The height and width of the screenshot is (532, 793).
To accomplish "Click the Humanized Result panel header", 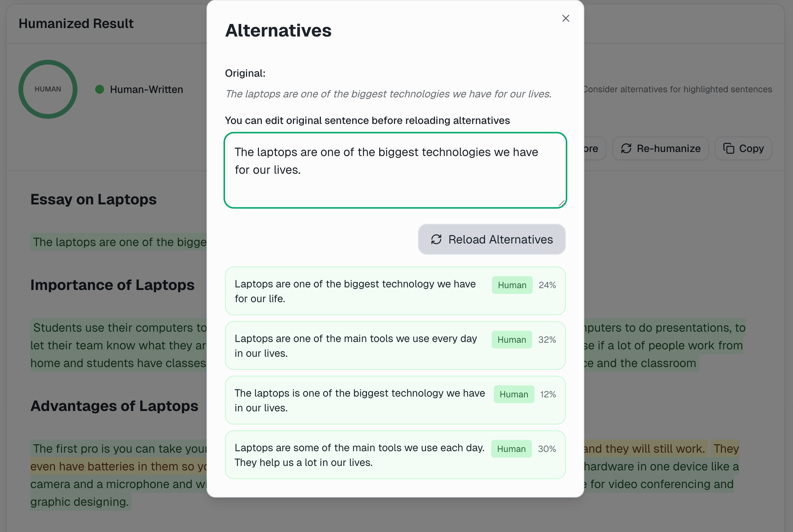I will [x=76, y=23].
